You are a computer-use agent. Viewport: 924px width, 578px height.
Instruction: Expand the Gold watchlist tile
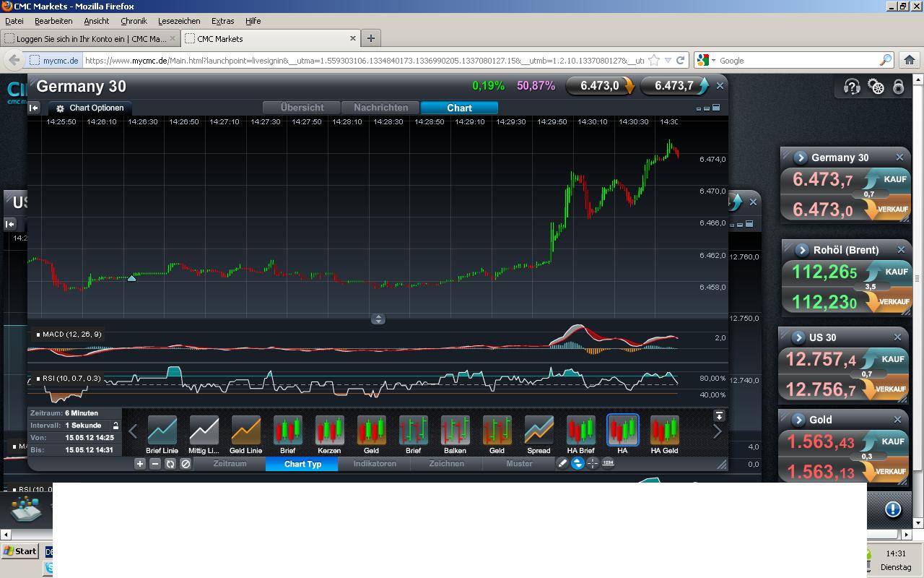coord(798,420)
